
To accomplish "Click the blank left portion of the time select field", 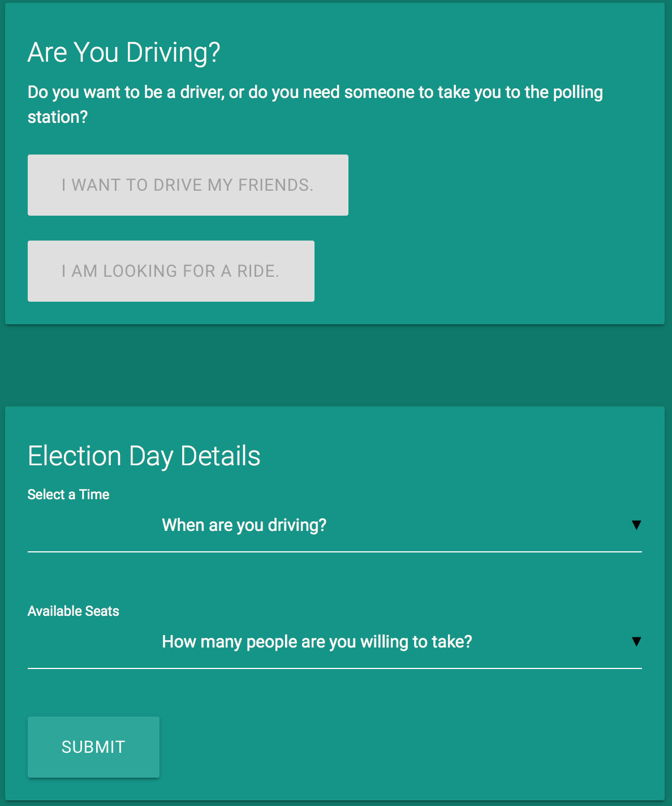I will point(93,525).
